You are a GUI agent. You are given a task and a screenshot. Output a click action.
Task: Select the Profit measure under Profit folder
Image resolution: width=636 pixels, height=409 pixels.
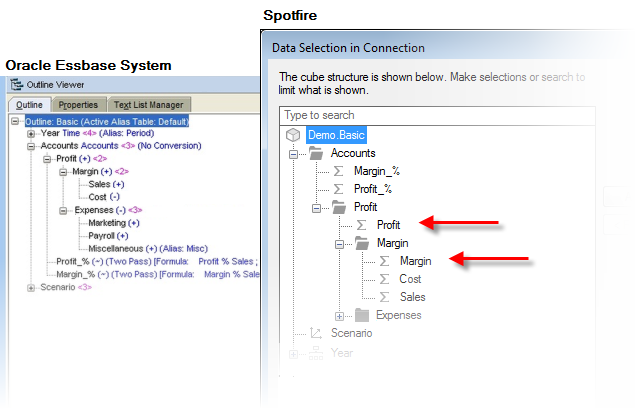point(389,225)
